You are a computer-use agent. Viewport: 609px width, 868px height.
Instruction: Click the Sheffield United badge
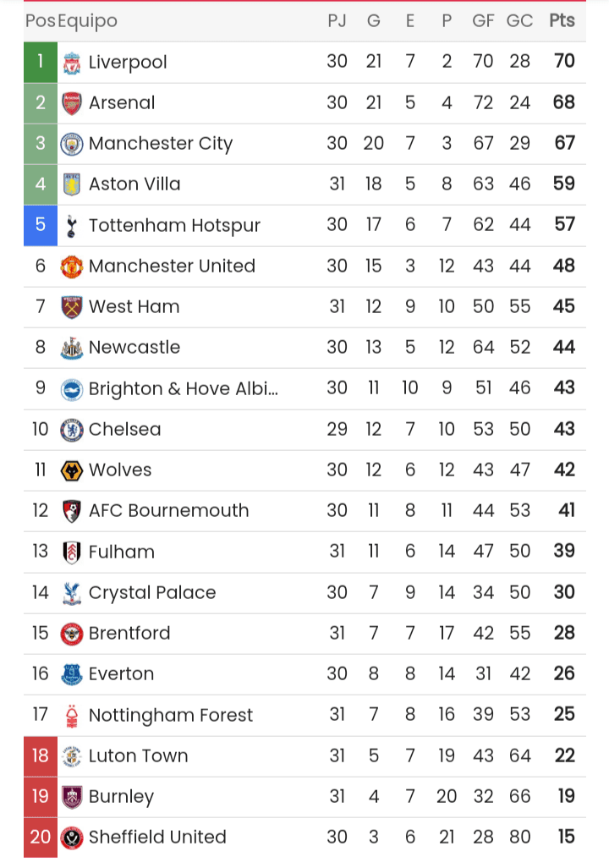(71, 838)
